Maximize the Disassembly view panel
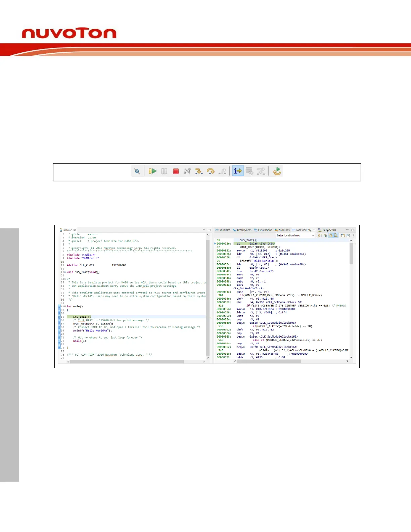Screen dimensions: 411x532 click(x=353, y=230)
